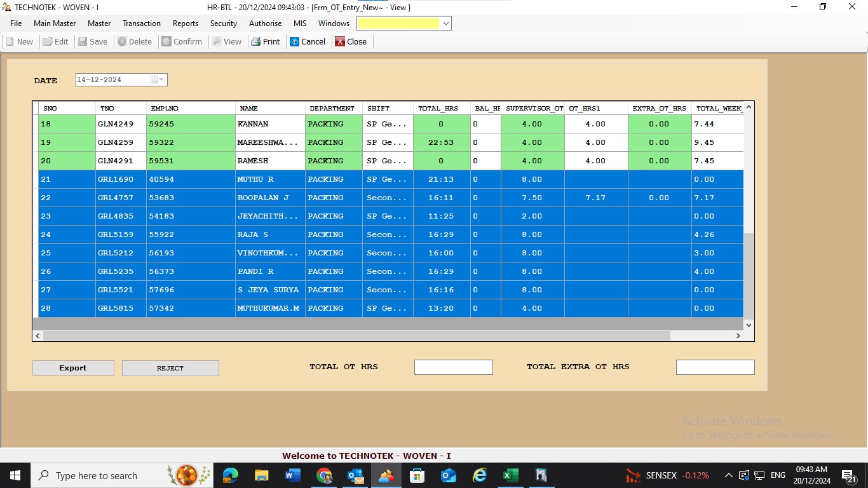Open File Explorer from the taskbar
868x488 pixels.
point(262,475)
